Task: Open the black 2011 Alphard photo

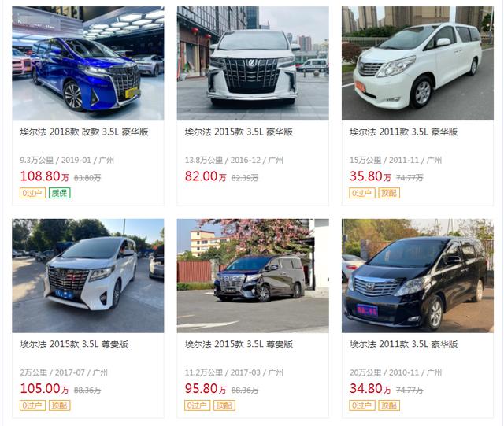Action: [417, 276]
